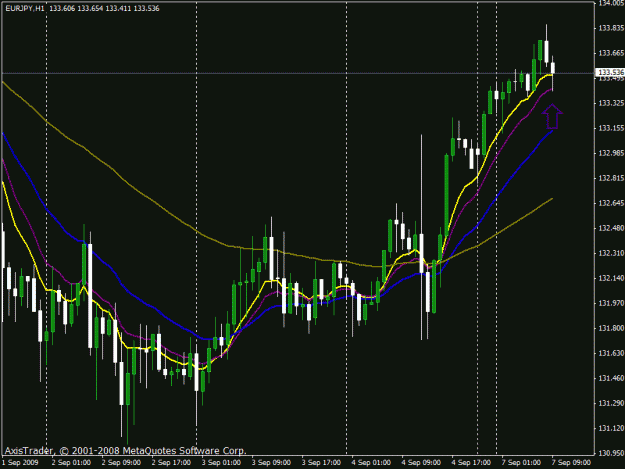Click the 131.630 price axis label

611,353
